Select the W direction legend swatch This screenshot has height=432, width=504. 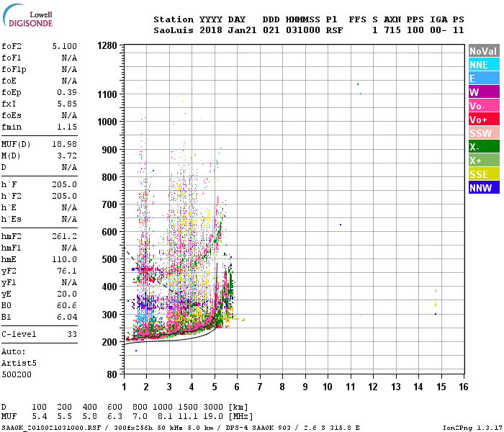click(484, 92)
